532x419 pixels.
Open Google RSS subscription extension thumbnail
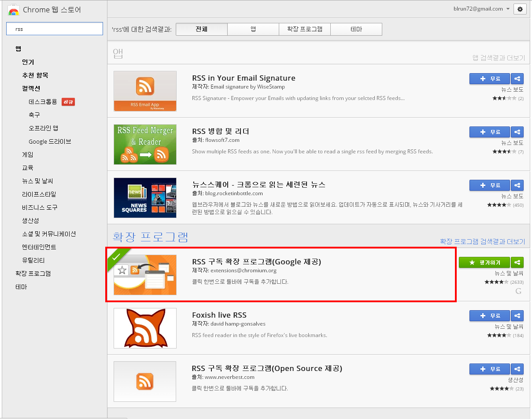tap(145, 275)
